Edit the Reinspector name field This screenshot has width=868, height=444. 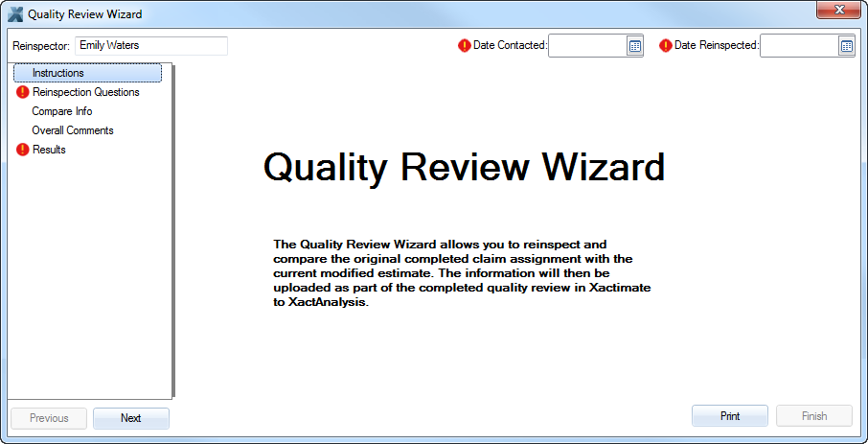point(151,46)
